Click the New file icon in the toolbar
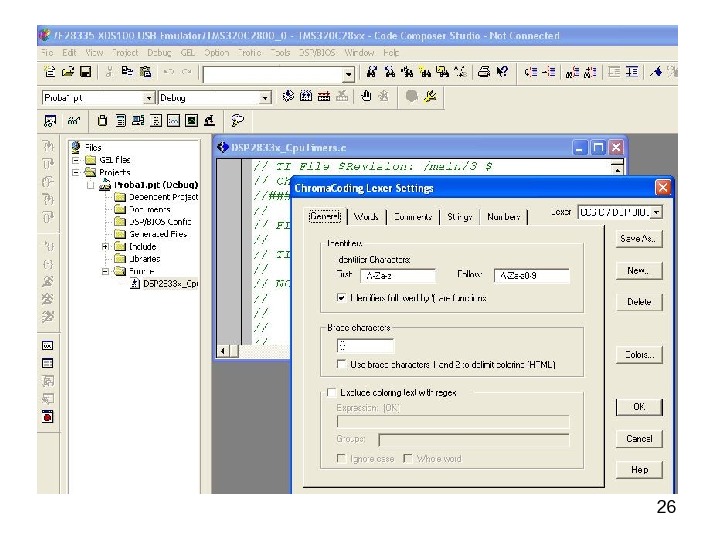This screenshot has width=720, height=540. tap(50, 72)
